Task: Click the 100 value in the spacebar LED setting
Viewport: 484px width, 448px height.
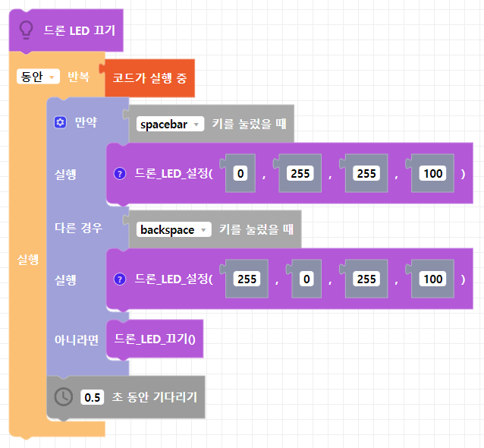Action: pos(433,174)
